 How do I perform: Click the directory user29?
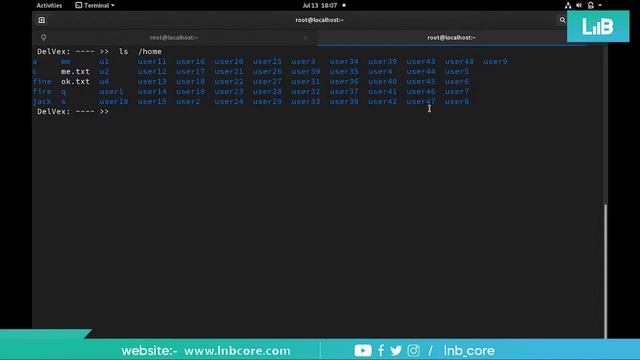tap(267, 102)
